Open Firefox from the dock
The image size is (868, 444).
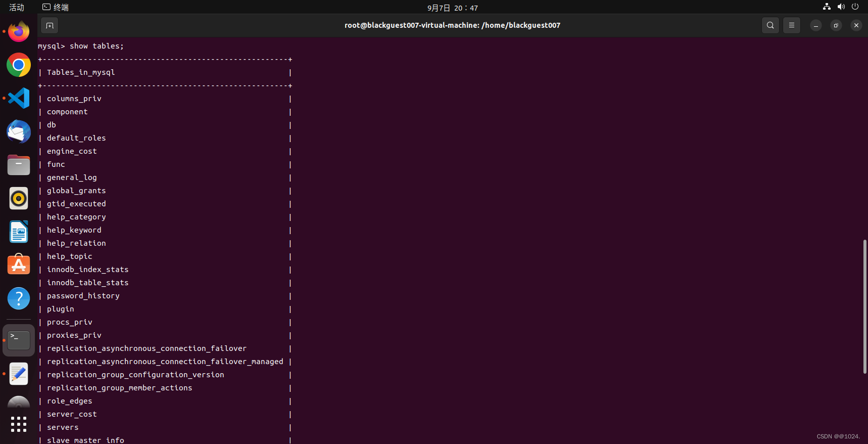(19, 31)
